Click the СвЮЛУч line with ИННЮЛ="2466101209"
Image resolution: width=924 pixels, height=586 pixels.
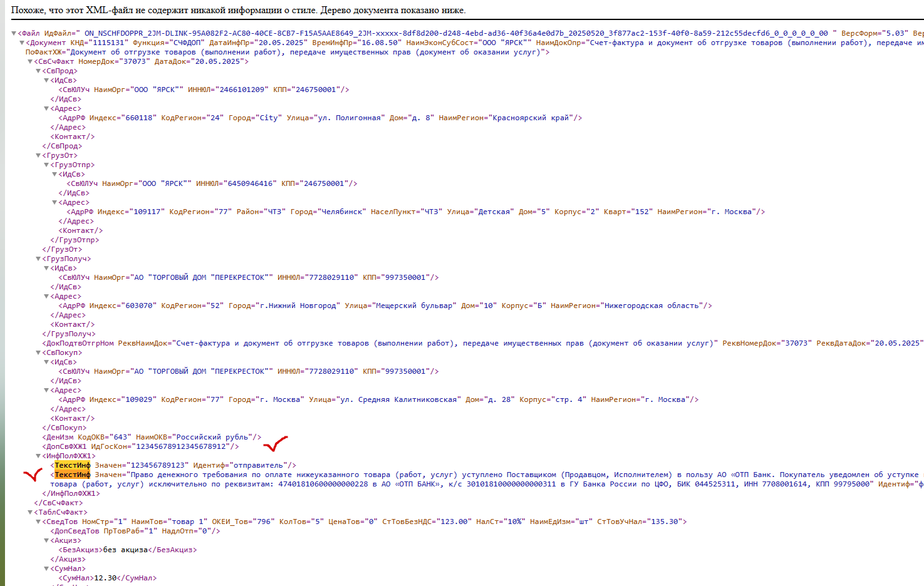(x=204, y=90)
